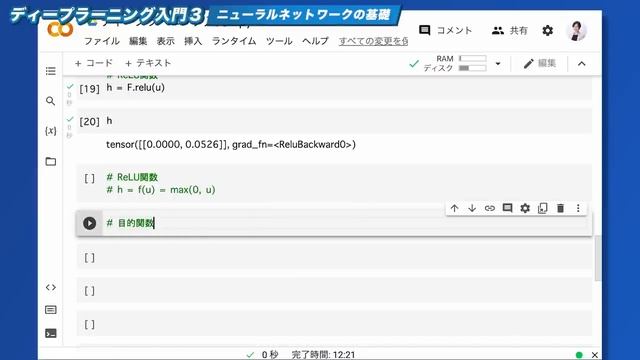Screen dimensions: 640x360
Task: Add a new text cell with + テキスト
Action: click(148, 63)
